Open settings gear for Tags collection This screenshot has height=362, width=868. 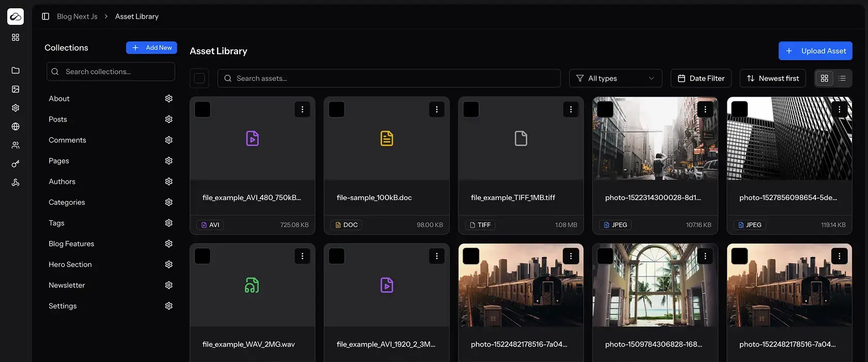click(169, 223)
